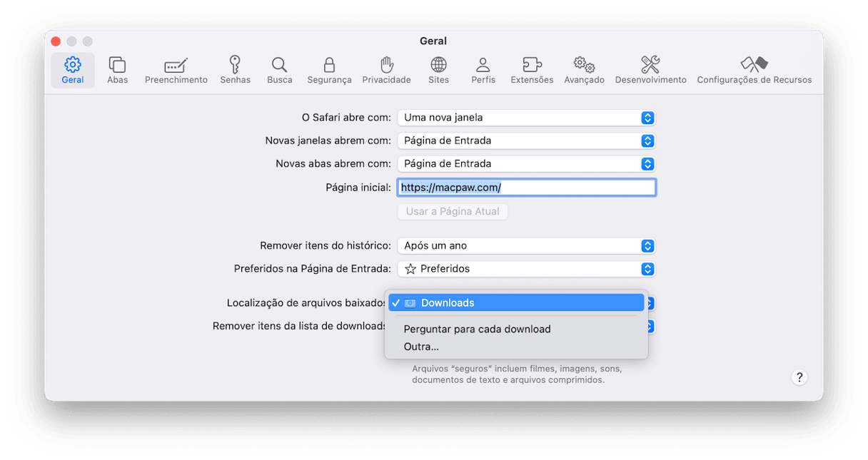Image resolution: width=868 pixels, height=460 pixels.
Task: Click the help question mark button
Action: pos(799,377)
